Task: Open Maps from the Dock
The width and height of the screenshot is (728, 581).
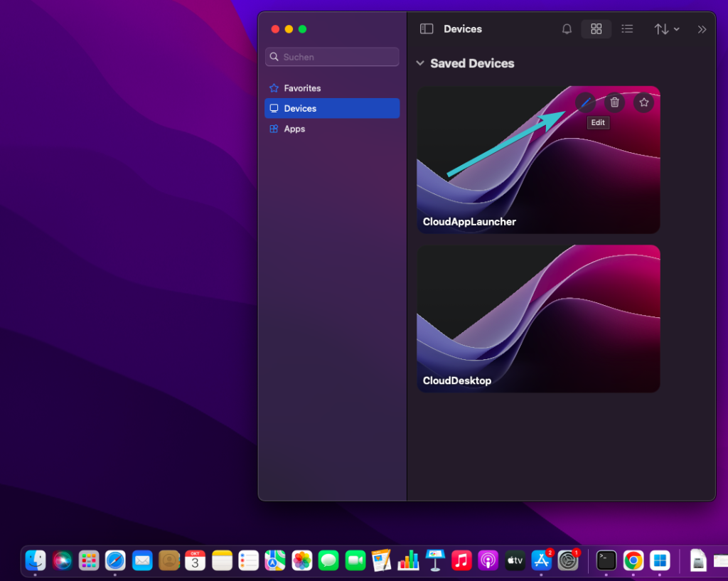Action: [275, 560]
